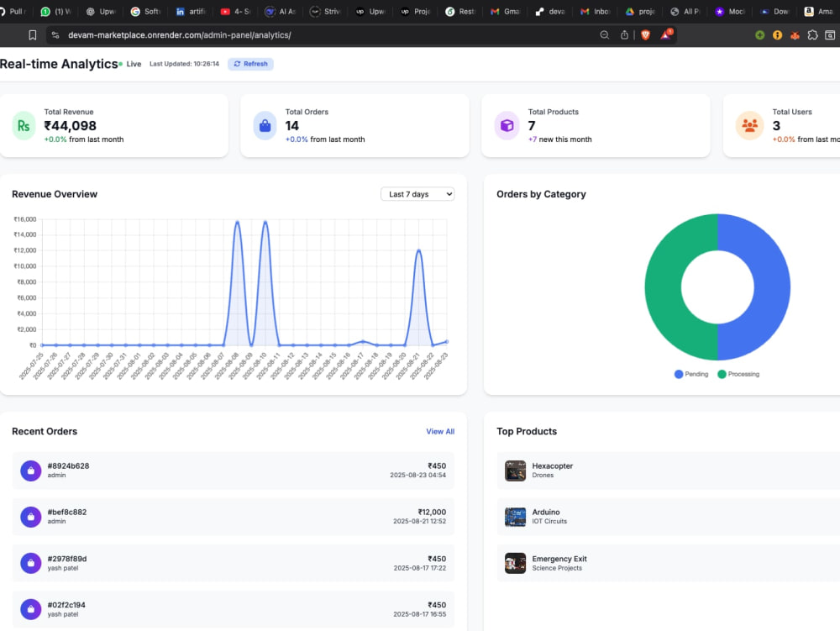Click the zoom magnifier icon in address bar
The width and height of the screenshot is (840, 631).
pyautogui.click(x=604, y=35)
